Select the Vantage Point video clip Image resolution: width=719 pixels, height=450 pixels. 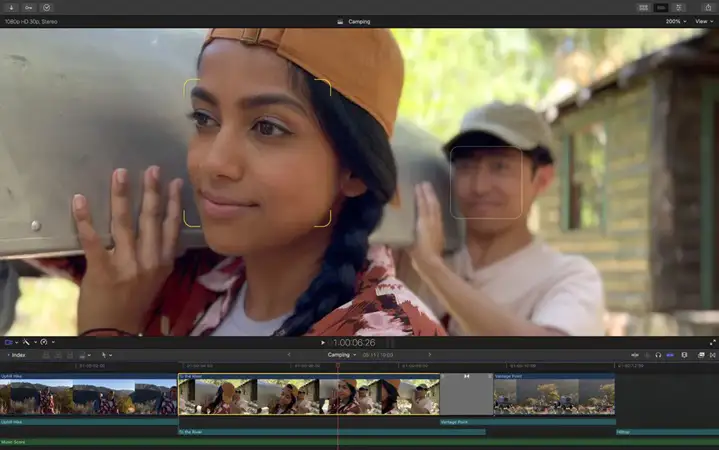pyautogui.click(x=554, y=394)
